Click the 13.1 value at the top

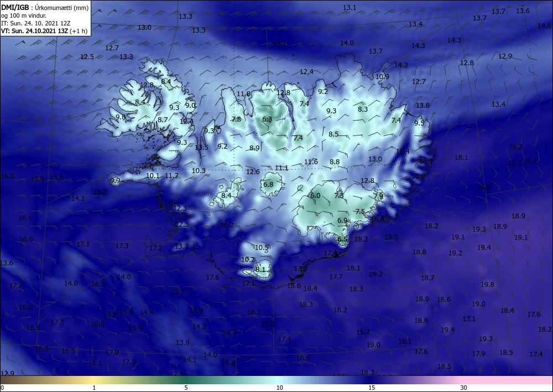coord(349,7)
